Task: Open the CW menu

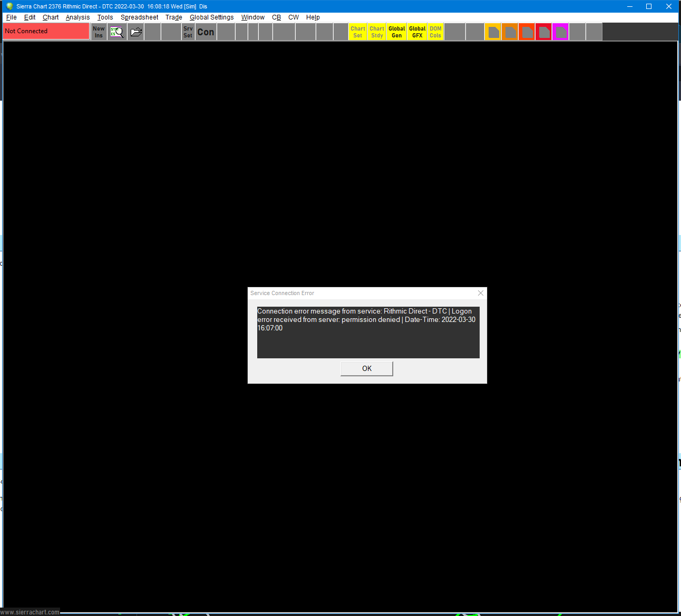Action: click(x=293, y=17)
